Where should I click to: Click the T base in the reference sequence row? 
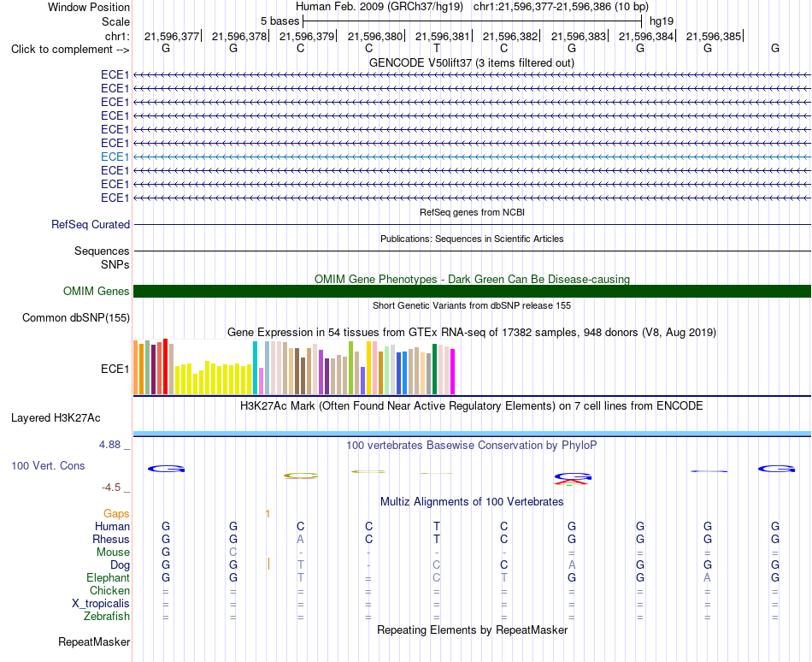pyautogui.click(x=437, y=48)
